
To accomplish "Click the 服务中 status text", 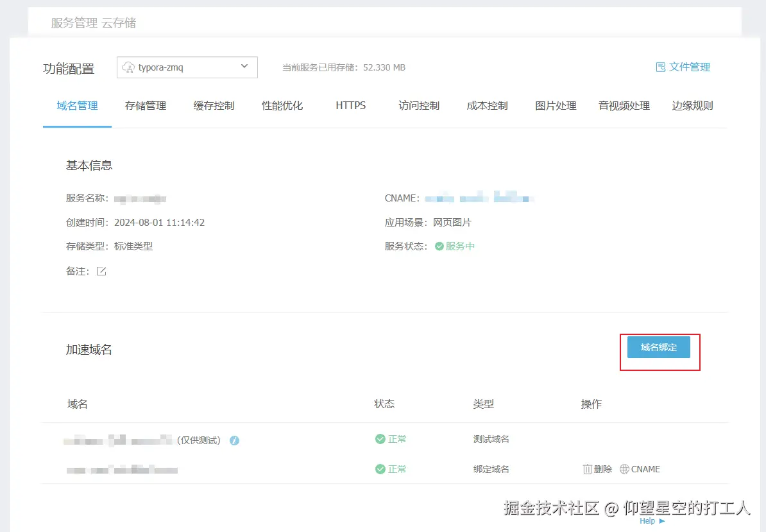I will coord(460,246).
